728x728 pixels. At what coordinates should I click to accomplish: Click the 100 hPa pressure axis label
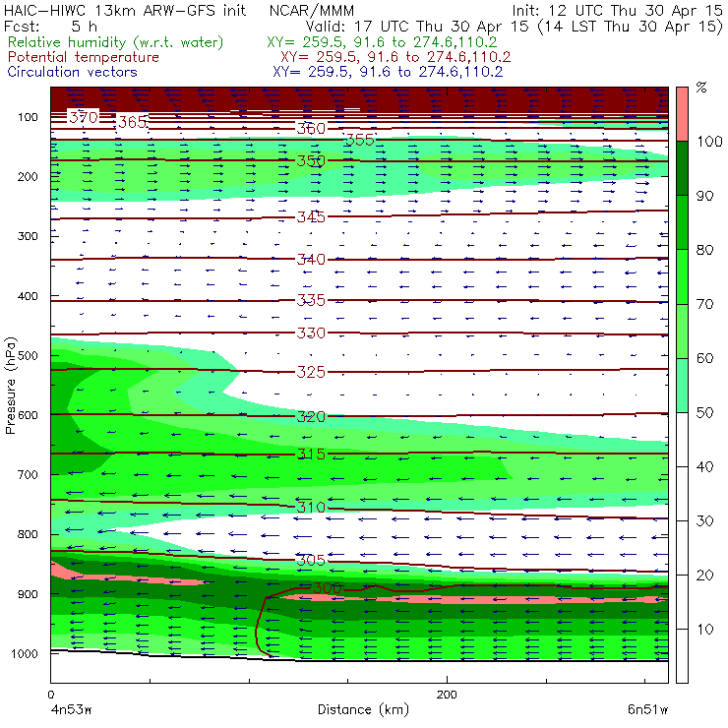pos(28,117)
